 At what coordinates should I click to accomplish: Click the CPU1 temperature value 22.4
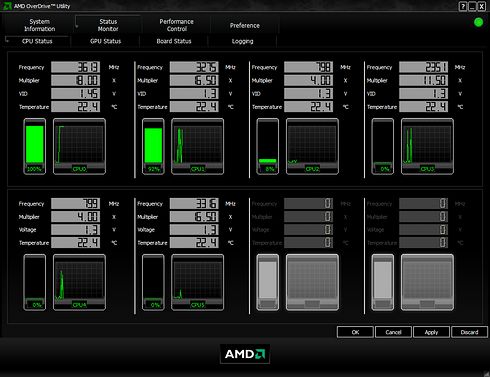pyautogui.click(x=194, y=107)
